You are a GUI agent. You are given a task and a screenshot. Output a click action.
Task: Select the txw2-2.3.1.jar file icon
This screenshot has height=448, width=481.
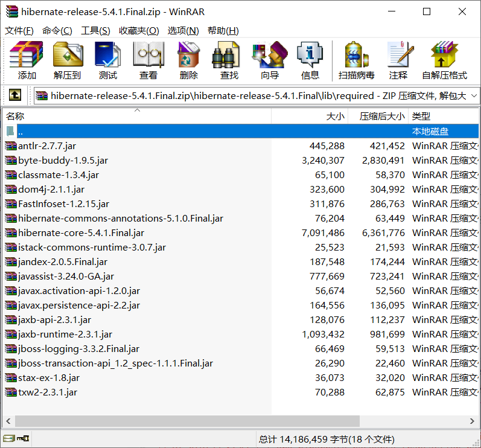pyautogui.click(x=11, y=392)
